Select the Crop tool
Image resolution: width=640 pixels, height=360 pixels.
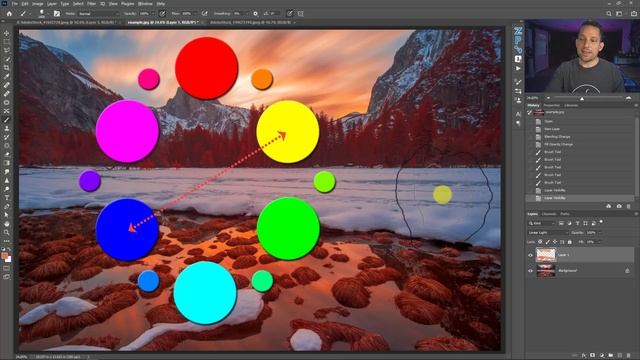click(x=7, y=68)
